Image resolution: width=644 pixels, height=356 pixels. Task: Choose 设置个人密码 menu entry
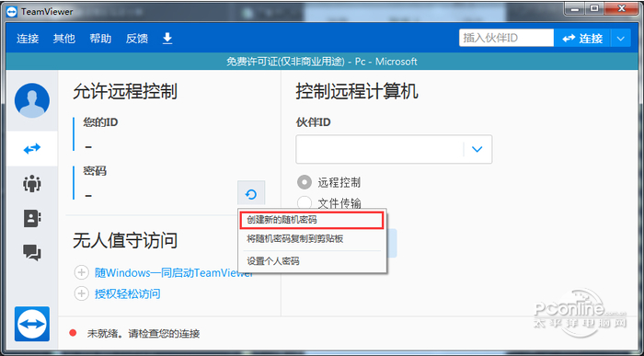point(312,261)
